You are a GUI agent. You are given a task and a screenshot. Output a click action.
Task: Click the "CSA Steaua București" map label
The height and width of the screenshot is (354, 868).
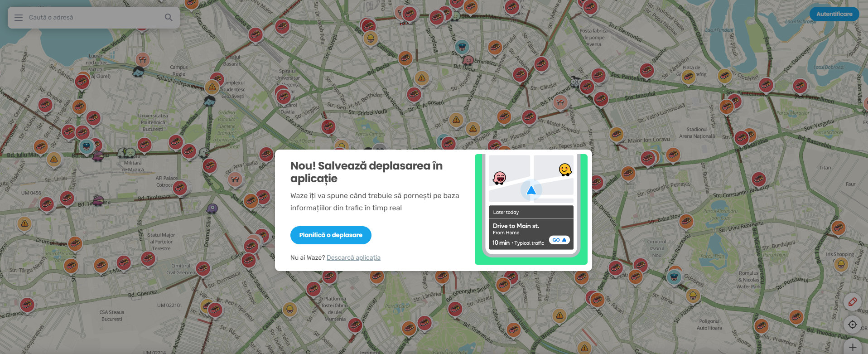point(112,315)
